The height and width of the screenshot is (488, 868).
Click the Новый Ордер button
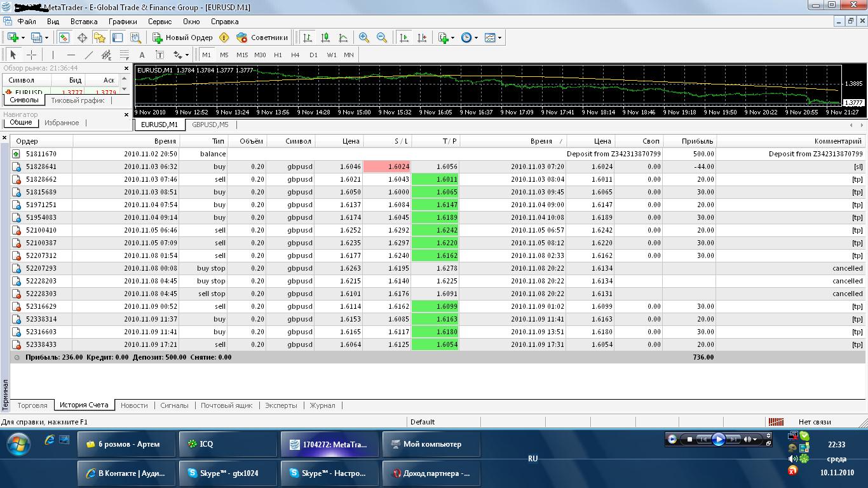tap(182, 37)
